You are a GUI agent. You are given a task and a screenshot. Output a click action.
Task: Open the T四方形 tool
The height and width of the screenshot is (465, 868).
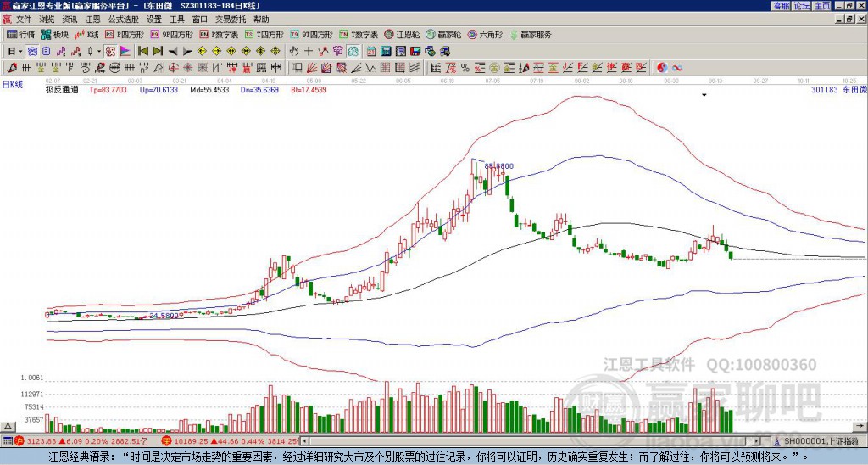264,34
